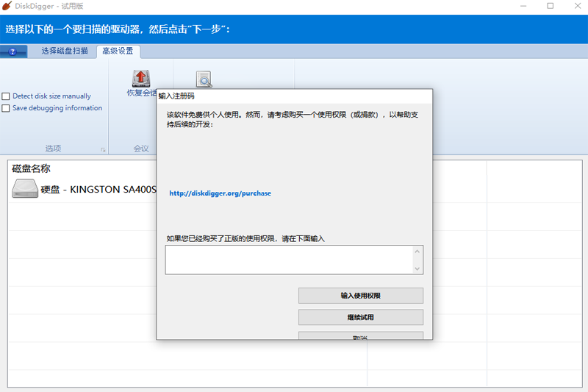
Task: Enable Save debugging information checkbox
Action: point(6,108)
